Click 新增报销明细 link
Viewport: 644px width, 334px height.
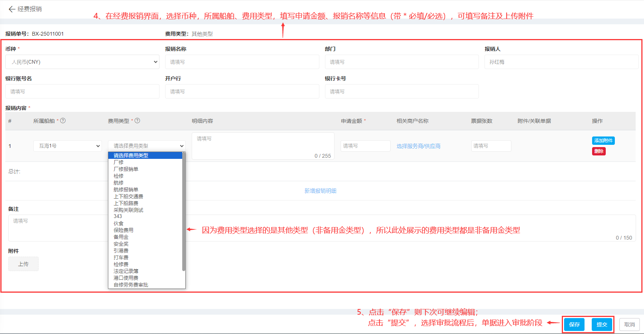320,191
